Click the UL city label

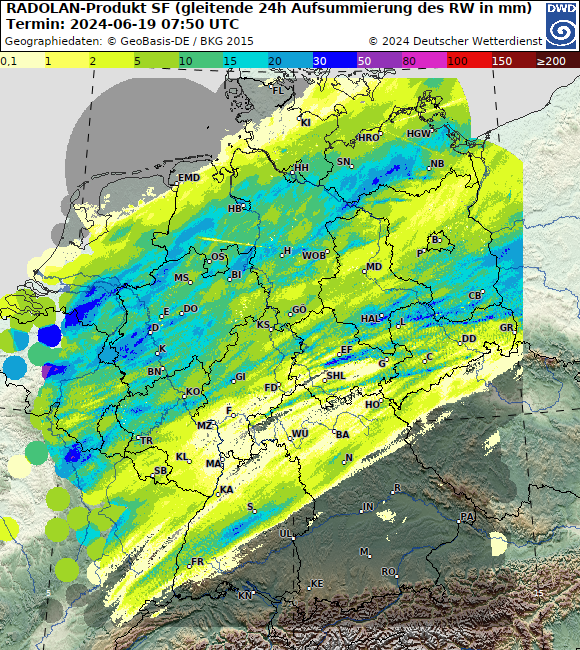[x=286, y=534]
